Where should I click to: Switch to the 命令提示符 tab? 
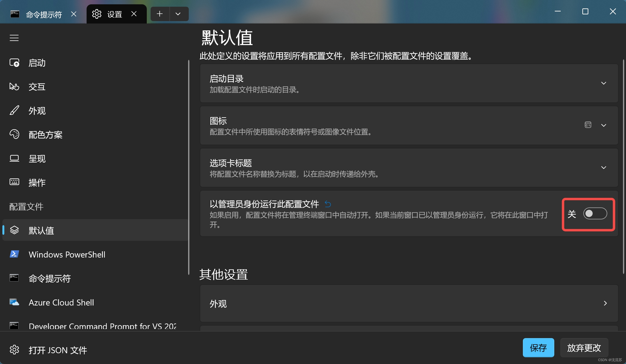(43, 14)
